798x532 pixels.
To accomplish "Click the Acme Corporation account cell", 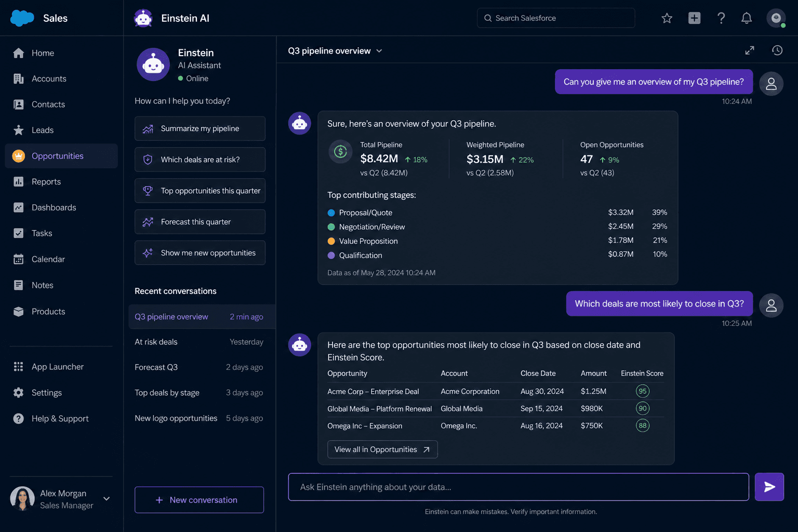I will pos(470,392).
